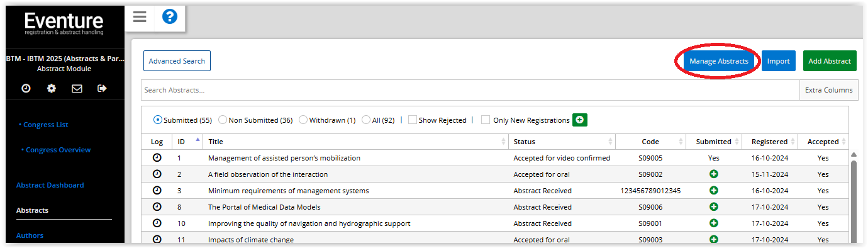Open the Extra Columns selector
This screenshot has height=248, width=868.
[829, 90]
